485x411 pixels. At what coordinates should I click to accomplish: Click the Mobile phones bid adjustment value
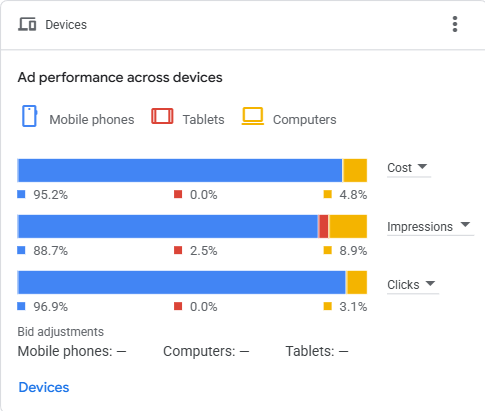click(122, 351)
